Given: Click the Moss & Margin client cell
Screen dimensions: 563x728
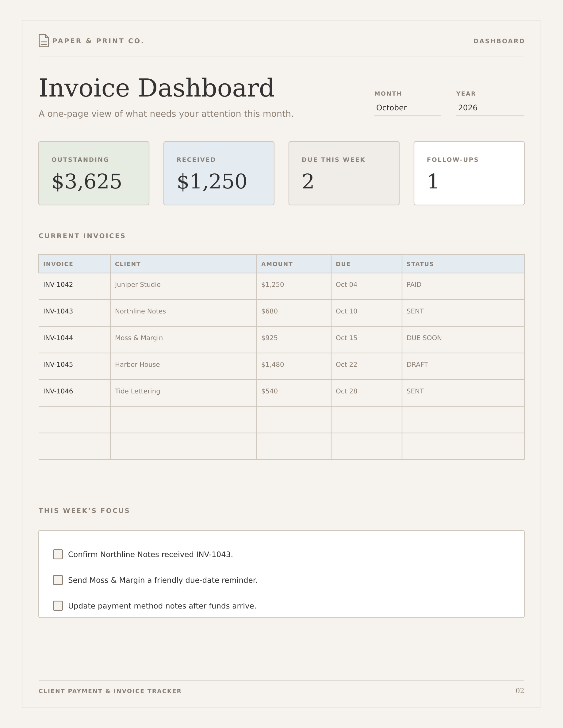Looking at the screenshot, I should [183, 340].
